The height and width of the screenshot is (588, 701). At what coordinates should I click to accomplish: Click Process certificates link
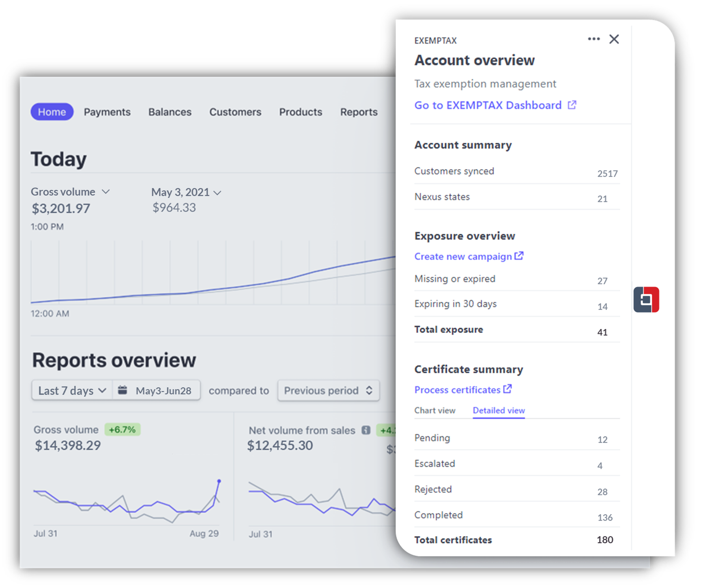[457, 389]
